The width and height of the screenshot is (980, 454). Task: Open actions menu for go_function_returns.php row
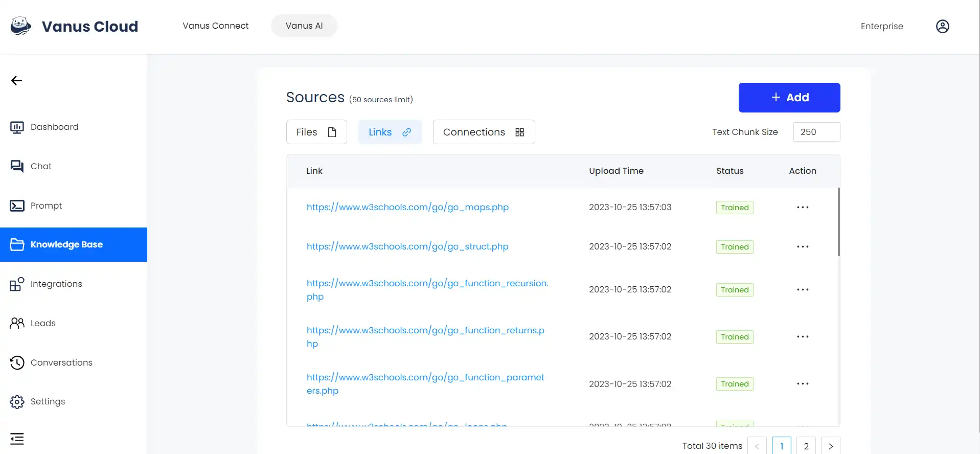pyautogui.click(x=803, y=336)
